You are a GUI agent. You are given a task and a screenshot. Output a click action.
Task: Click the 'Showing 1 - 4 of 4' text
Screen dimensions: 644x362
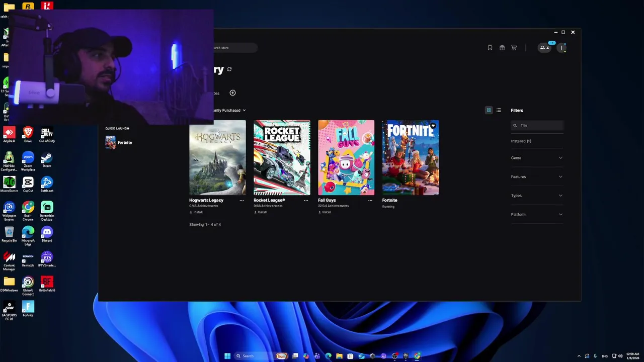205,224
